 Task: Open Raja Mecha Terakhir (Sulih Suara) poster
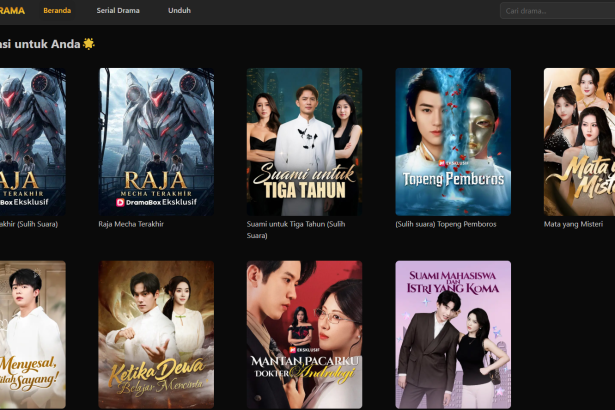[x=33, y=142]
